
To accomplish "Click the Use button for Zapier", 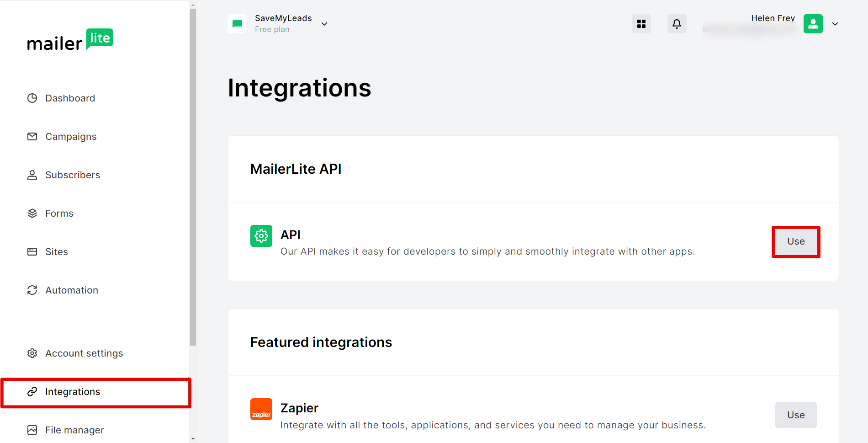I will 796,415.
